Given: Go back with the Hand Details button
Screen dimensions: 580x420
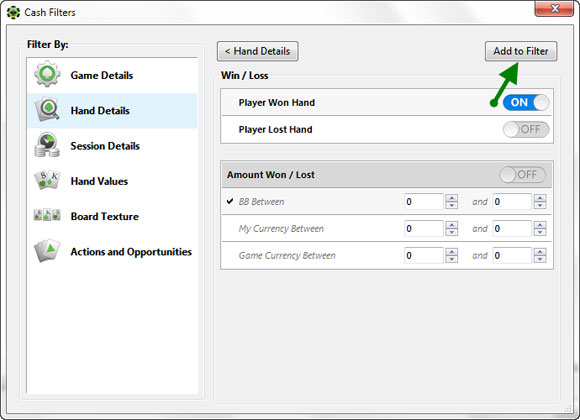Looking at the screenshot, I should [257, 51].
